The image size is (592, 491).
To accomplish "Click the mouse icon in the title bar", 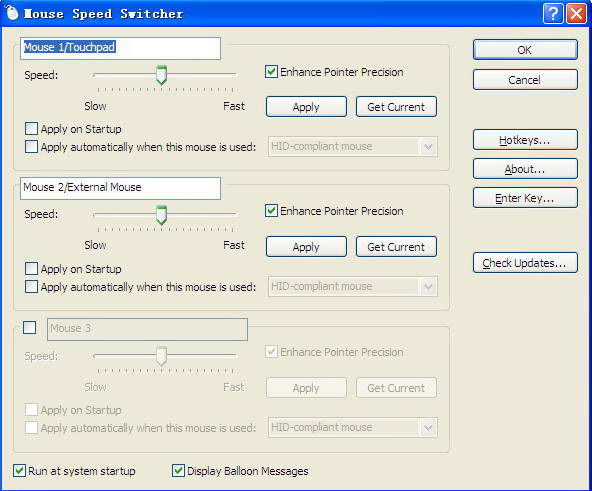I will (x=12, y=12).
